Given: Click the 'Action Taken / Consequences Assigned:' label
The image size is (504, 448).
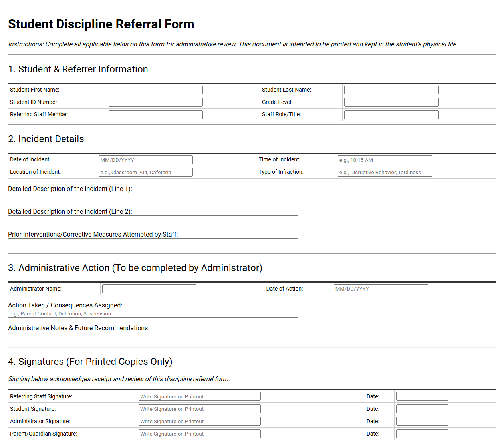Looking at the screenshot, I should (x=65, y=305).
